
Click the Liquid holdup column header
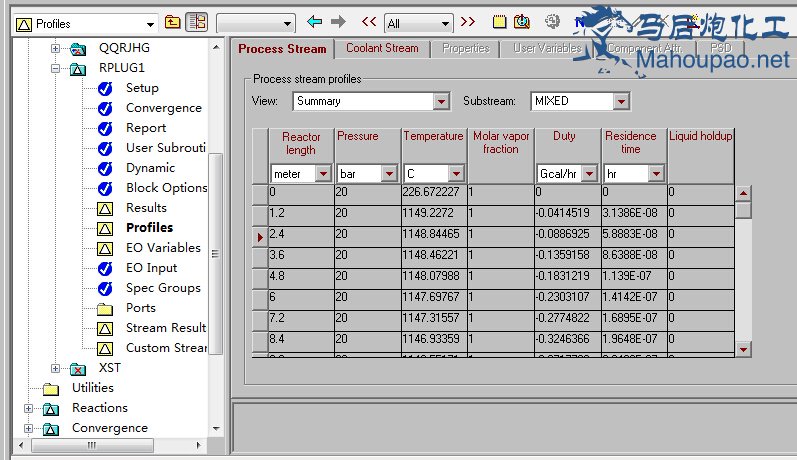(x=700, y=156)
